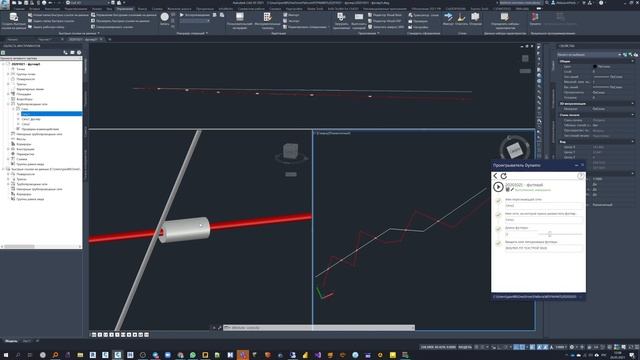Click the ViewCube in the right viewport
The width and height of the screenshot is (640, 360).
tap(514, 150)
